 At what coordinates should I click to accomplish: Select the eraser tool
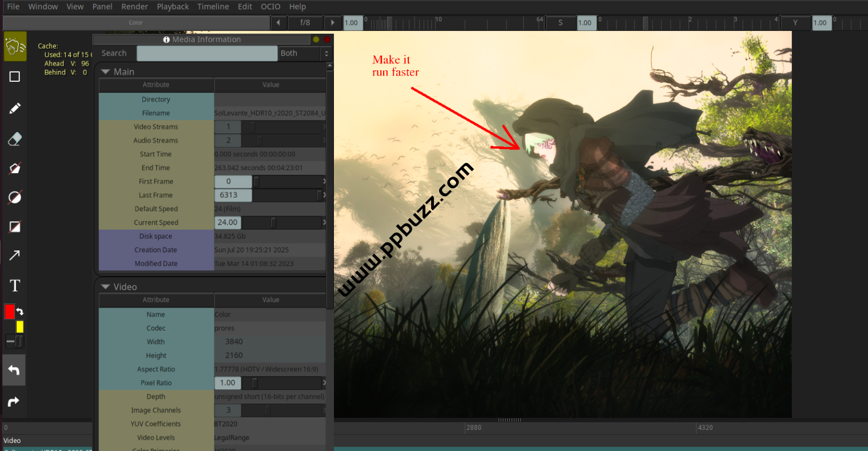click(15, 139)
